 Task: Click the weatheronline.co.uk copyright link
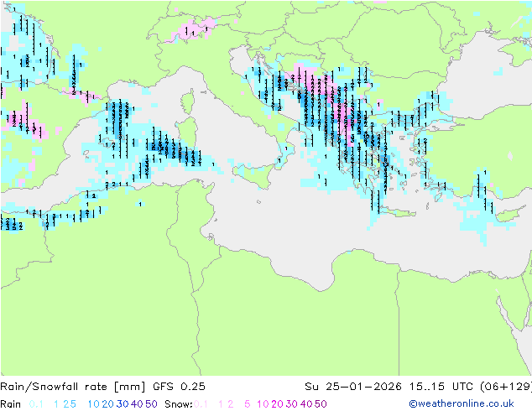pos(461,403)
